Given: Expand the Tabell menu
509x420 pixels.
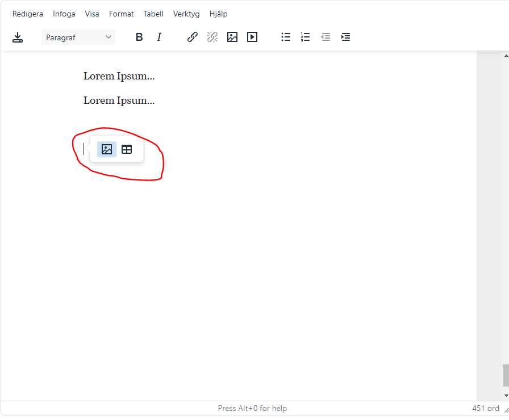Looking at the screenshot, I should coord(153,14).
